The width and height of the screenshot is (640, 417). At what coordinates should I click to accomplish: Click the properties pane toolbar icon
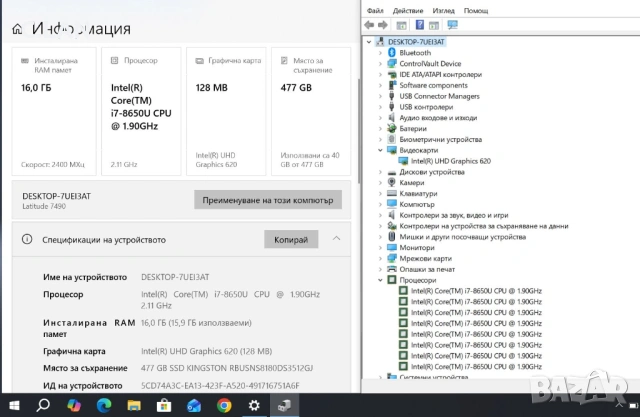coord(434,25)
